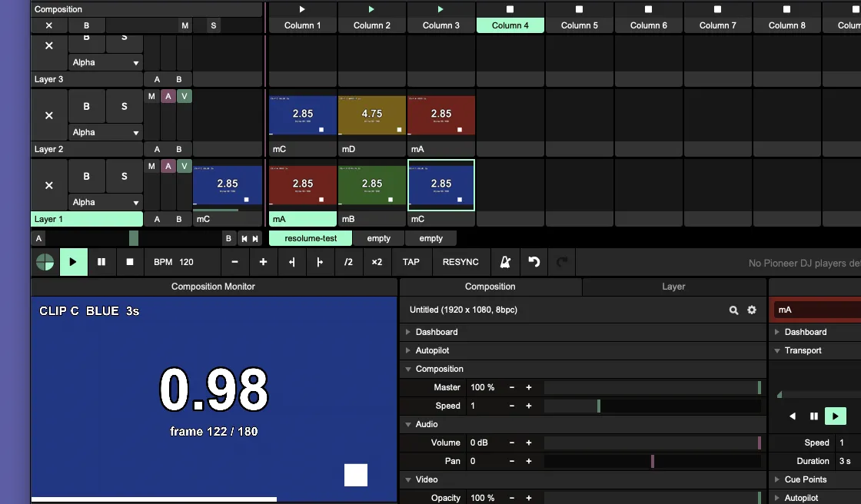Click the TAP tempo button
The image size is (861, 504).
pyautogui.click(x=411, y=262)
